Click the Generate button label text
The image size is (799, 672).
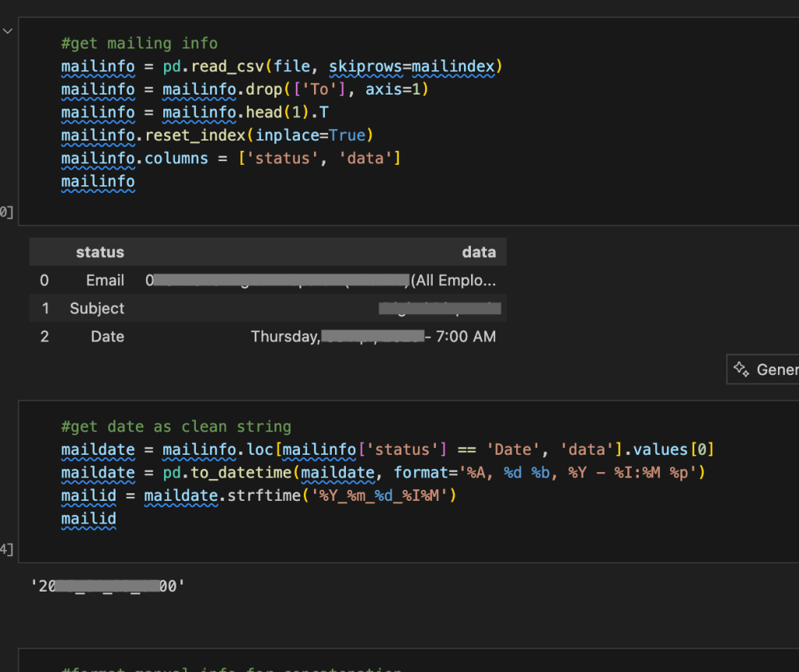[776, 370]
